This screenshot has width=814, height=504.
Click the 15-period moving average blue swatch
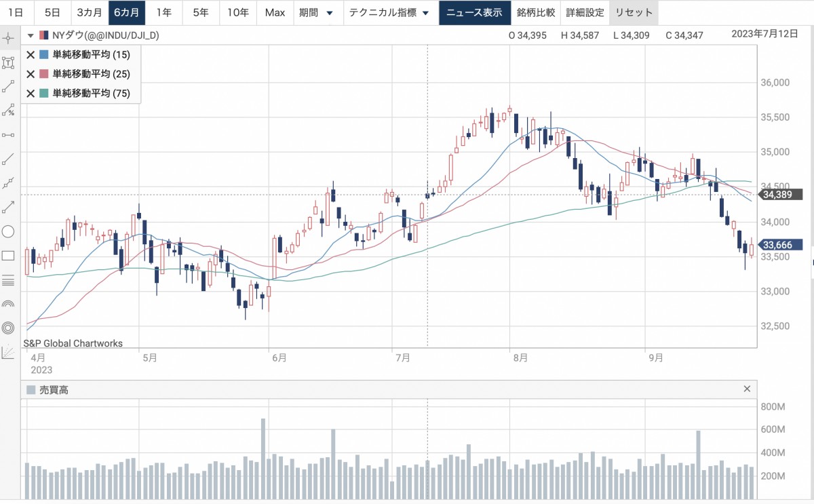[44, 55]
